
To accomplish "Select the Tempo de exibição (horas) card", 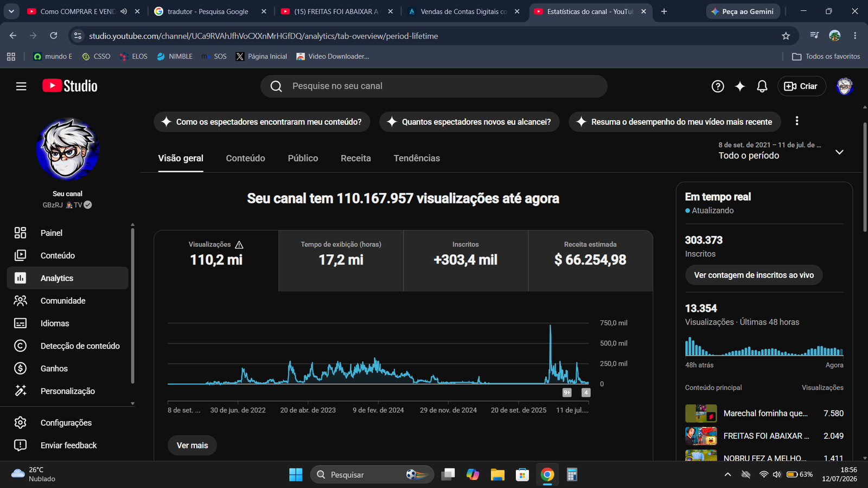I will [341, 261].
